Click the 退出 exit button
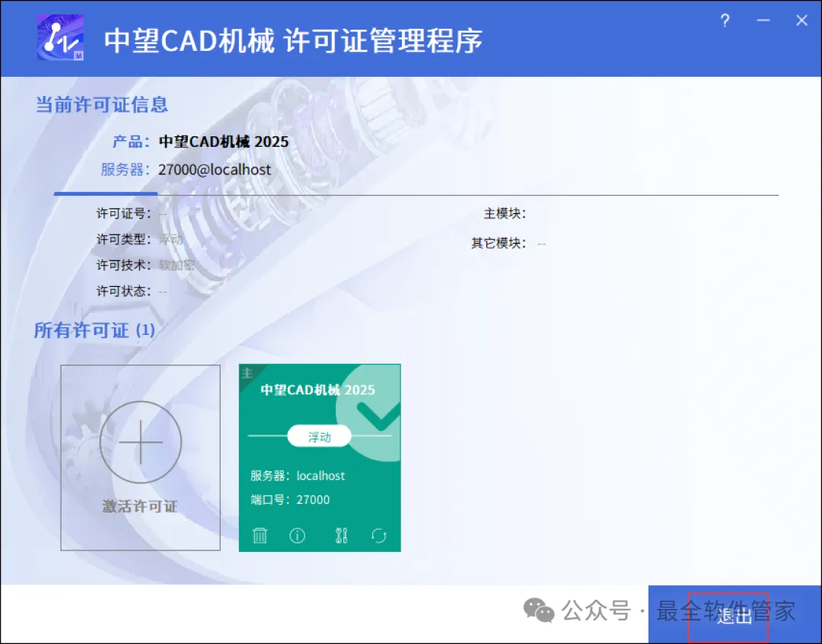The width and height of the screenshot is (822, 644). tap(735, 614)
